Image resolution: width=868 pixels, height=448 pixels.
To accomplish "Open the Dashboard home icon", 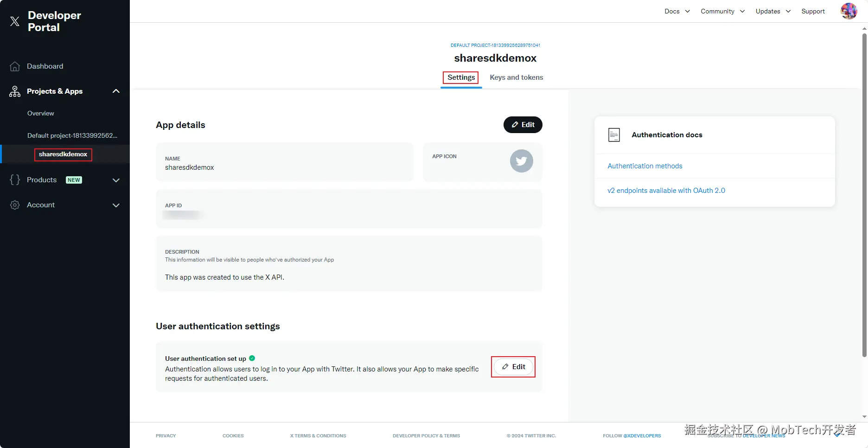I will pyautogui.click(x=15, y=66).
